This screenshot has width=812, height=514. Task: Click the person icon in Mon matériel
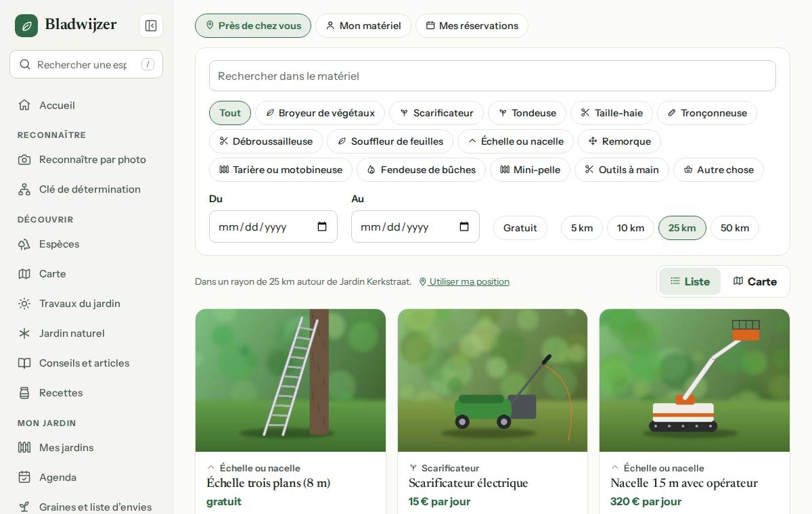(330, 26)
